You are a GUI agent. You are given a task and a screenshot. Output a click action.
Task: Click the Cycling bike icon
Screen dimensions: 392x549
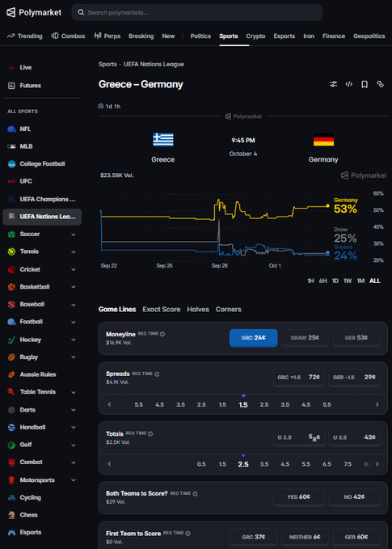tap(11, 497)
